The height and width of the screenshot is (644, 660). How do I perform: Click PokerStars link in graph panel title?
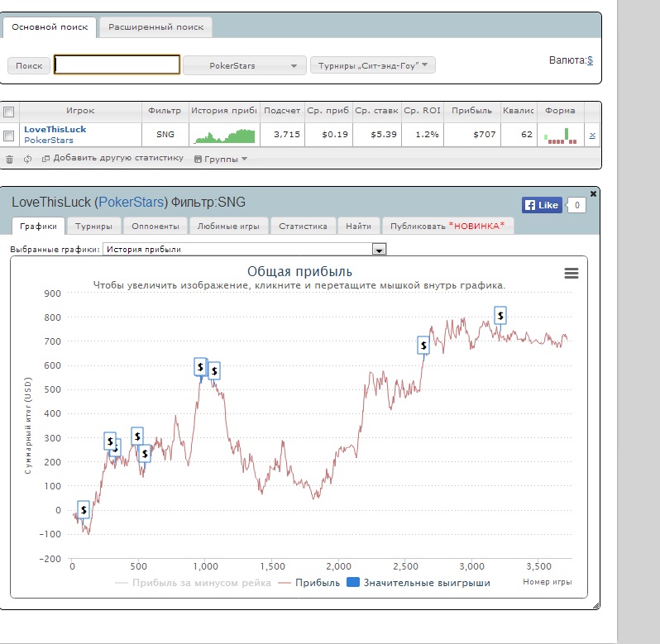[x=131, y=202]
